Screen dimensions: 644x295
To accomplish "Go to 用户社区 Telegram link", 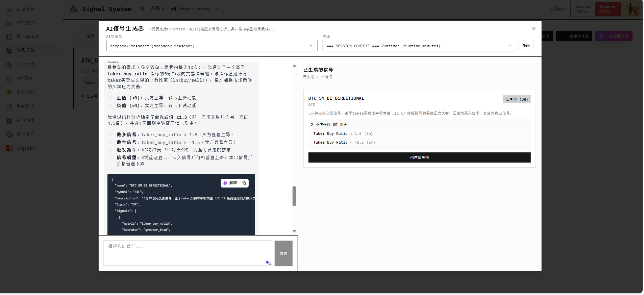I will (25, 134).
